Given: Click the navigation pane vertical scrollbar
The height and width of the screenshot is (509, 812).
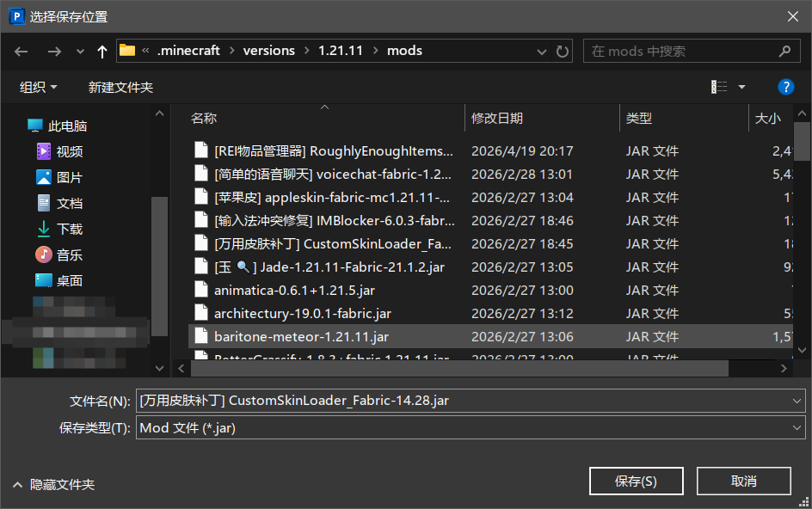Looking at the screenshot, I should 159,267.
